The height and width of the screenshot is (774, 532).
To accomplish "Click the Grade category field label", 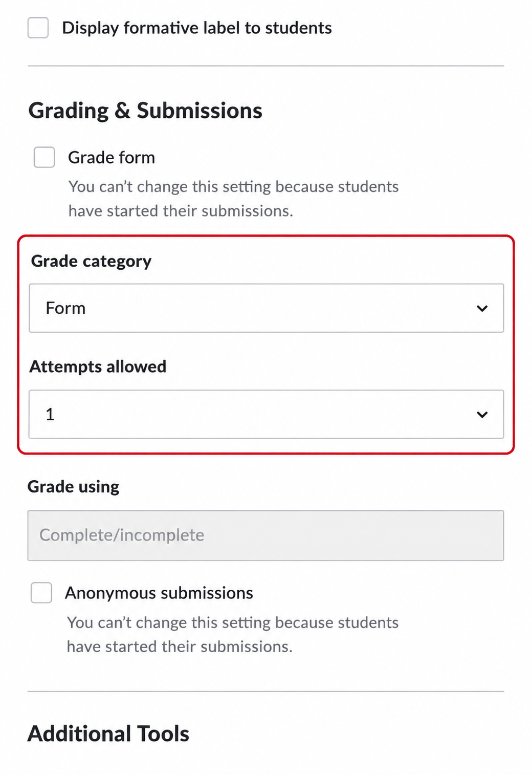I will [x=92, y=261].
